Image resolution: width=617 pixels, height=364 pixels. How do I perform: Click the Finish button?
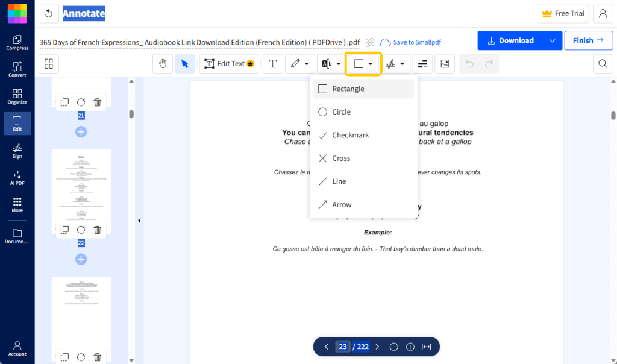tap(589, 40)
